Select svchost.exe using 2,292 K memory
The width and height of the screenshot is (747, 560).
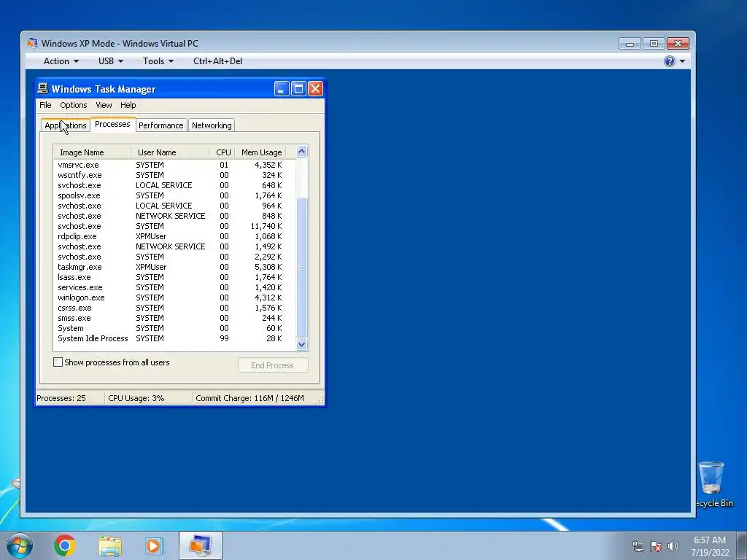[x=174, y=257]
